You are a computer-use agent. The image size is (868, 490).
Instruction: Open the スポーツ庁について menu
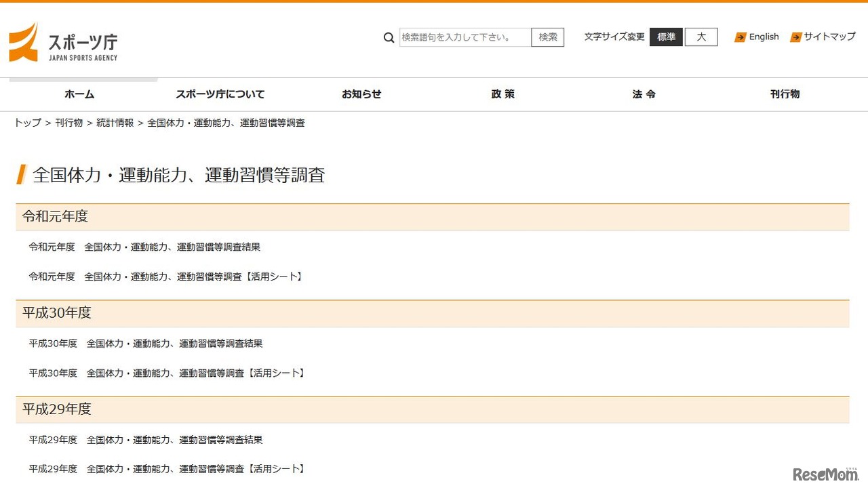(220, 94)
